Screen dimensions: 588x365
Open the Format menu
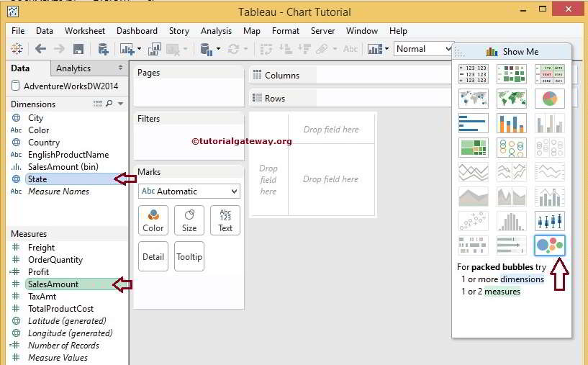286,31
